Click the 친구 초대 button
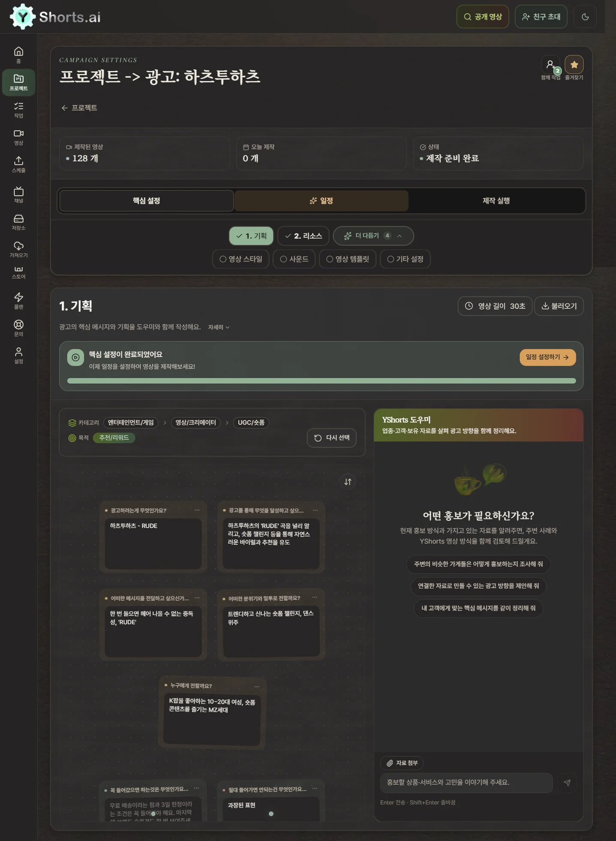This screenshot has width=616, height=841. coord(541,17)
